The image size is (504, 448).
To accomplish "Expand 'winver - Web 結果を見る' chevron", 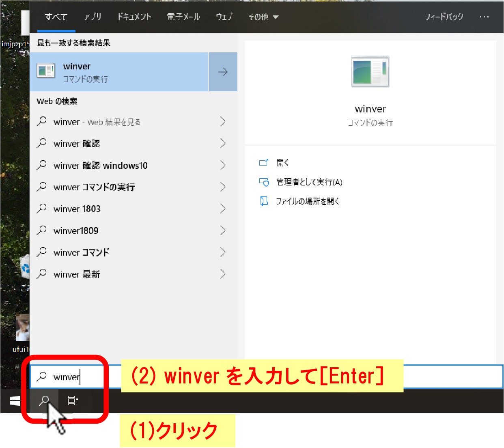I will [223, 121].
